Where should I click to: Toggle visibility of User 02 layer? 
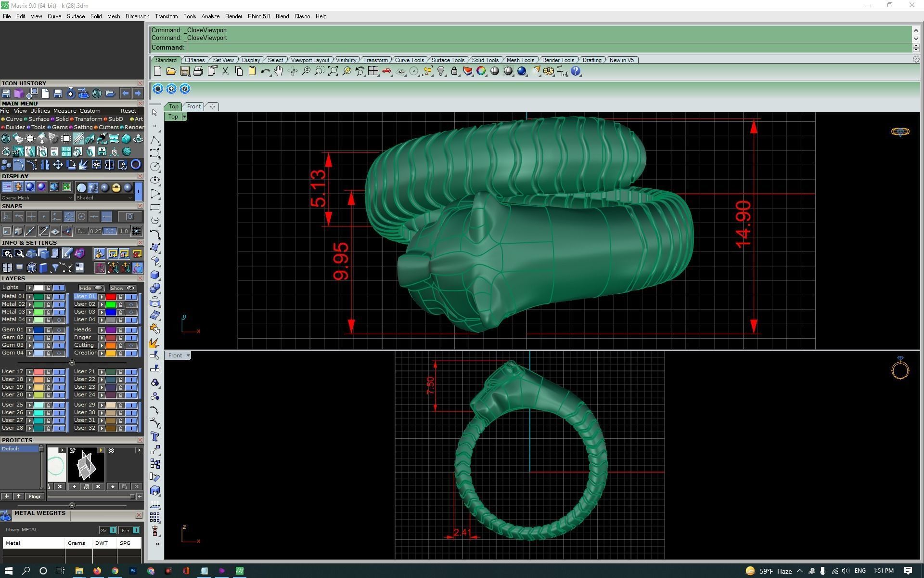[x=131, y=304]
